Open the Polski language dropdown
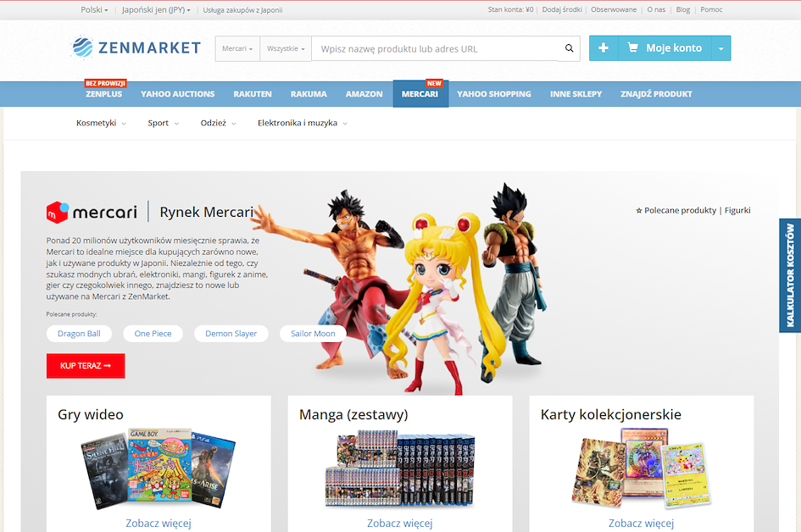 tap(94, 9)
